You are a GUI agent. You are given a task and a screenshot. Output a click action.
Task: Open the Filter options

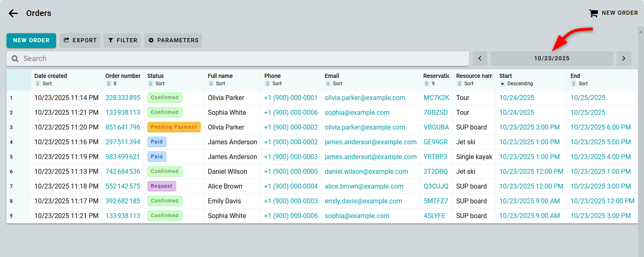[x=122, y=41]
